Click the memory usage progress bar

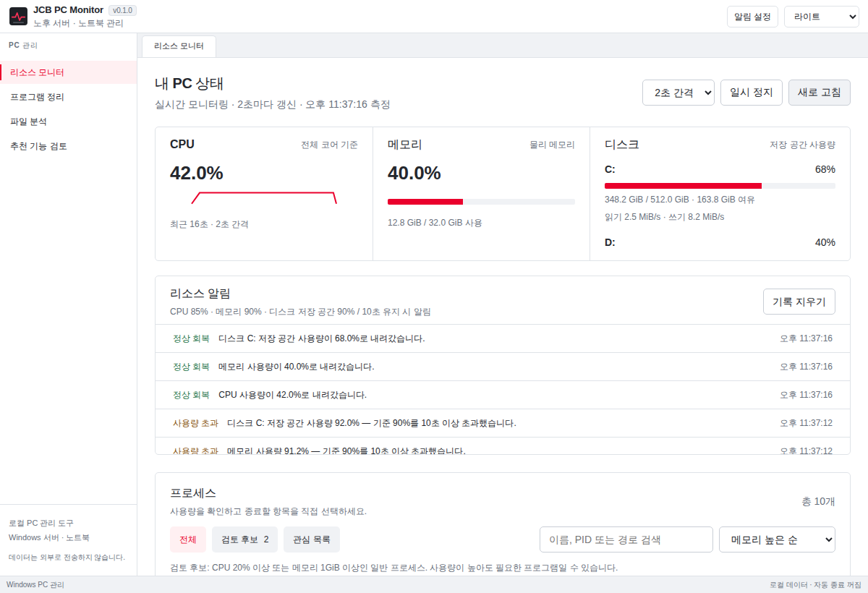tap(481, 202)
